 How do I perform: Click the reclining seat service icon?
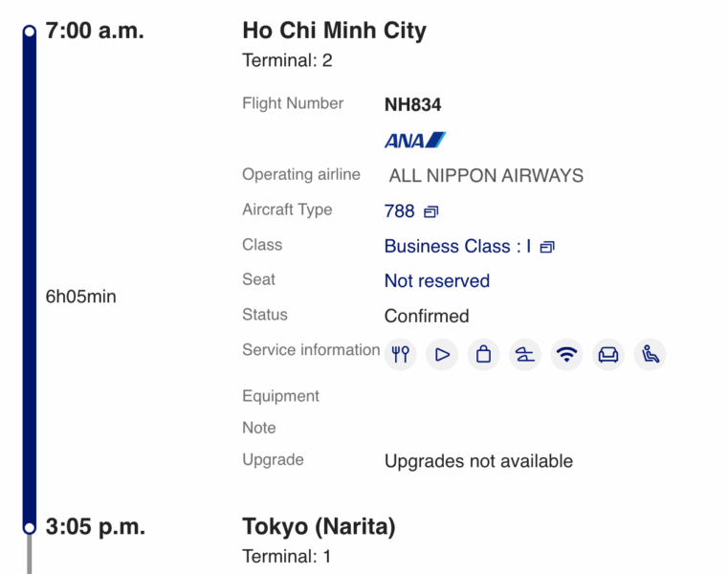(651, 354)
